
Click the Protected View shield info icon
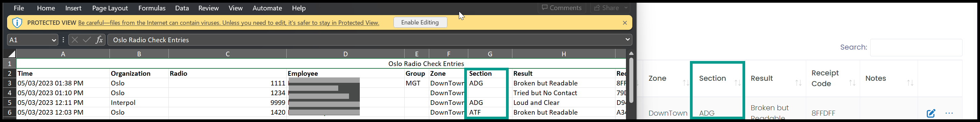pyautogui.click(x=17, y=23)
